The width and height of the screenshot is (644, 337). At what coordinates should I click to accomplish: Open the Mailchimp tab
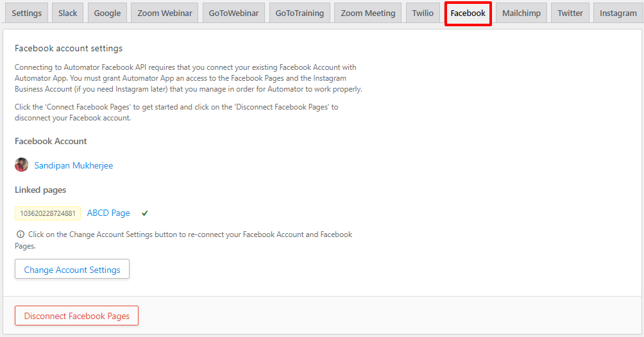(521, 13)
